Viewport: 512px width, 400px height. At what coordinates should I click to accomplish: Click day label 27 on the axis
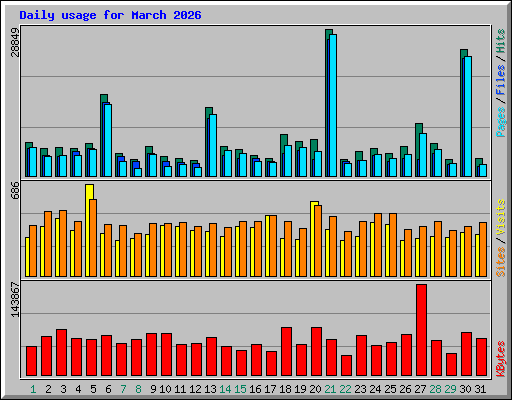pos(420,389)
